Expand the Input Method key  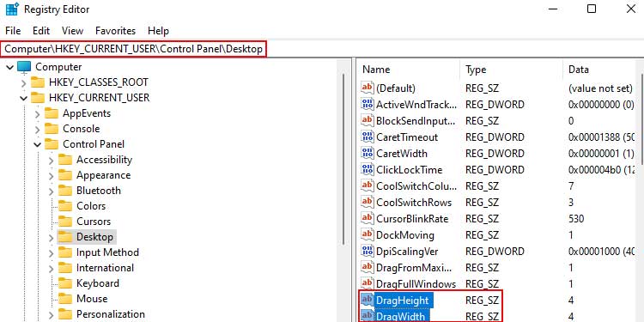click(x=51, y=252)
